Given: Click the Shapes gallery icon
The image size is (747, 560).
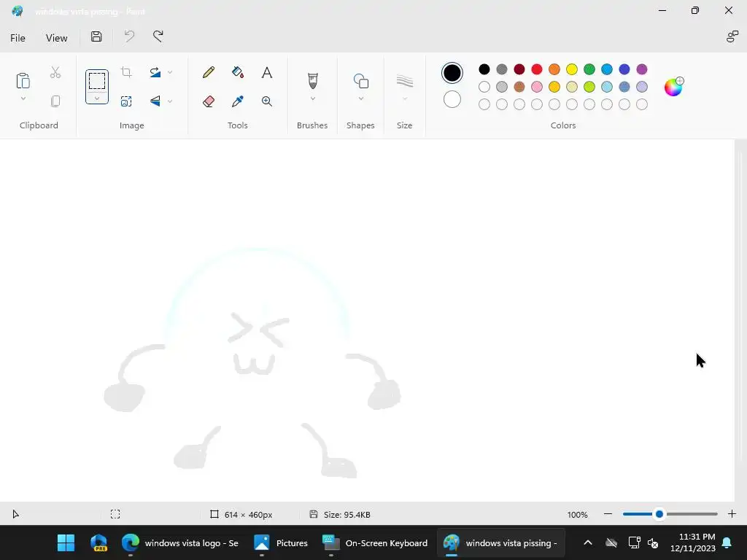Looking at the screenshot, I should click(361, 81).
